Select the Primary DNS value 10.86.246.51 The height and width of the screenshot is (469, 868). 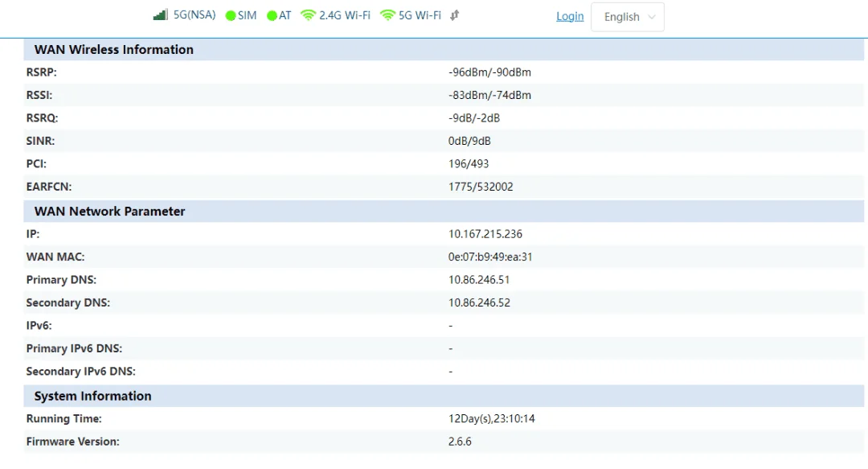(479, 280)
